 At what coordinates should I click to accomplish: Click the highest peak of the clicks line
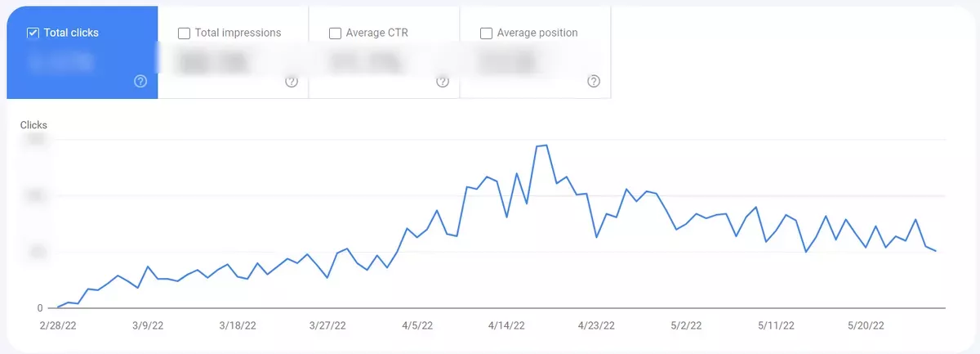click(x=546, y=146)
